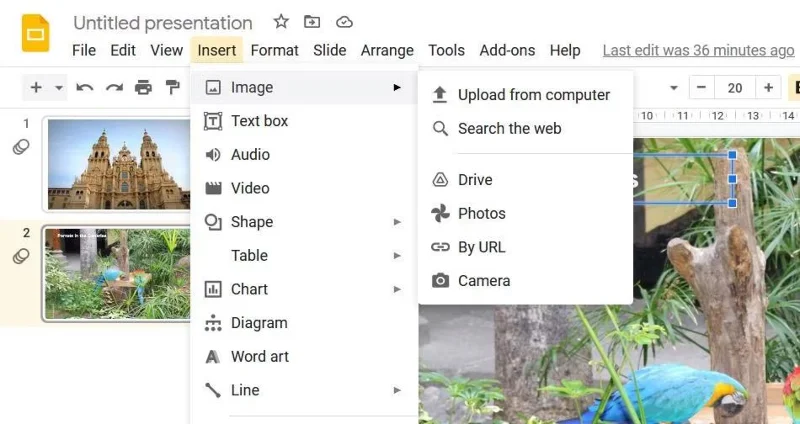
Task: Click the By URL link icon
Action: [x=440, y=247]
